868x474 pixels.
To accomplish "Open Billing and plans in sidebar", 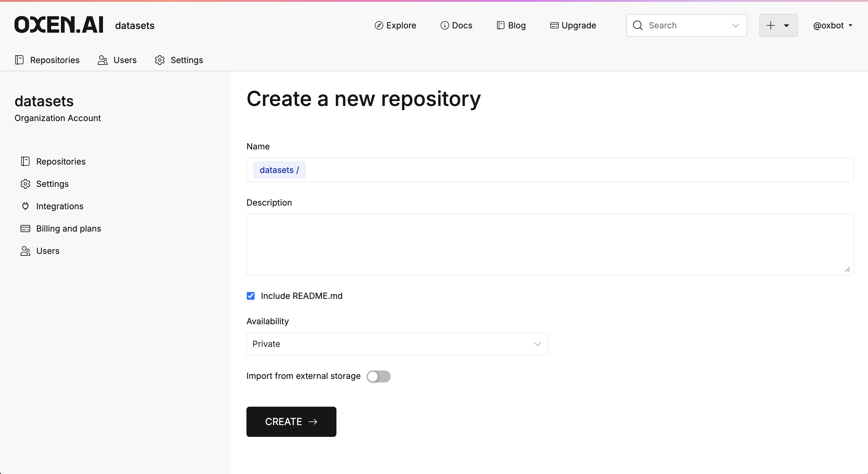I will (68, 229).
